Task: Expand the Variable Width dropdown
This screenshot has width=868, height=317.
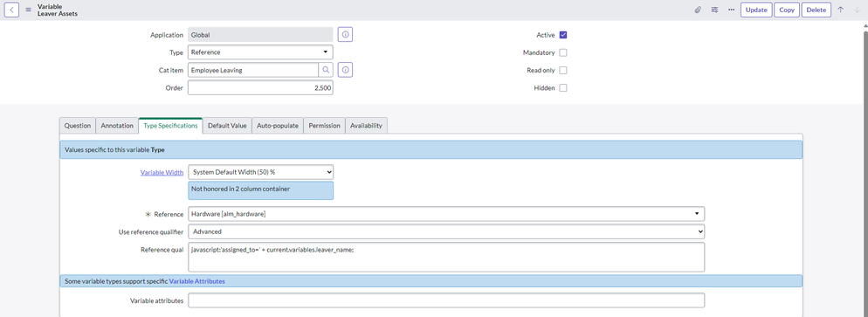Action: [x=261, y=172]
